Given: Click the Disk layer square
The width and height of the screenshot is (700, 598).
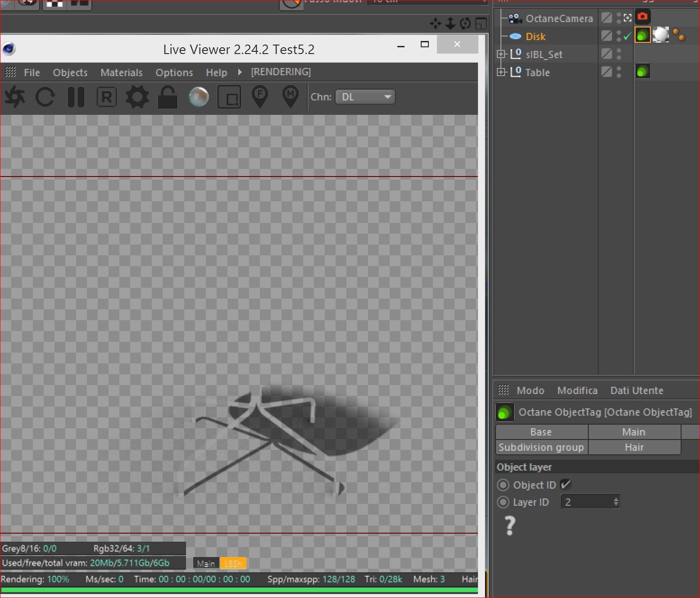Looking at the screenshot, I should tap(607, 36).
